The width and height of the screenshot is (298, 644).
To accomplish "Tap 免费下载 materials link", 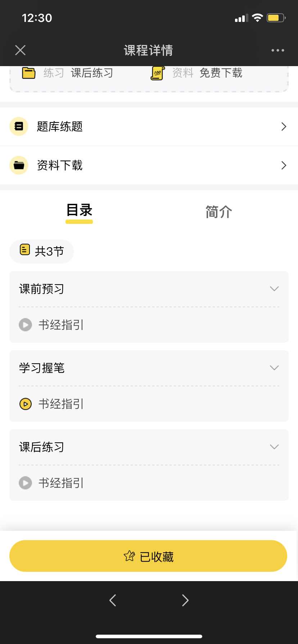I will click(x=221, y=73).
